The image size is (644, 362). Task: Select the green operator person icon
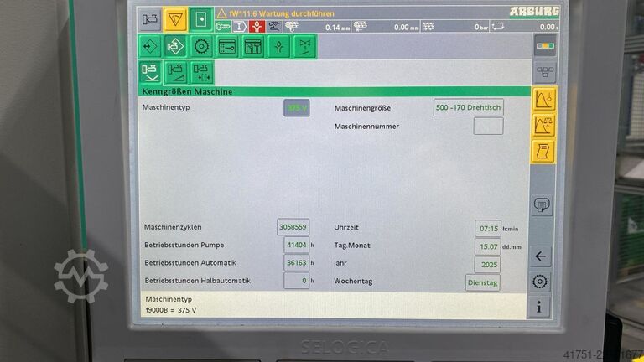pos(279,46)
